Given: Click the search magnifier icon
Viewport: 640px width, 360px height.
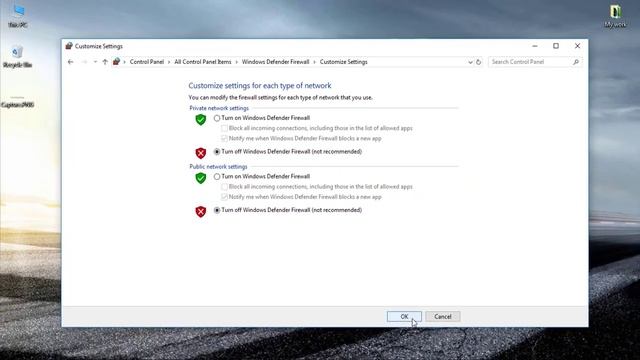Looking at the screenshot, I should pos(576,62).
